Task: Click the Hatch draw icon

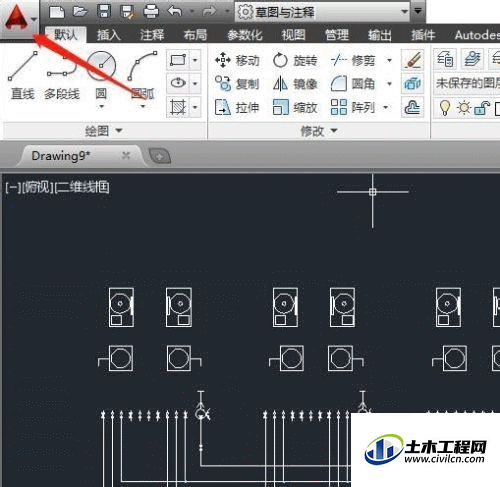Action: coord(178,107)
